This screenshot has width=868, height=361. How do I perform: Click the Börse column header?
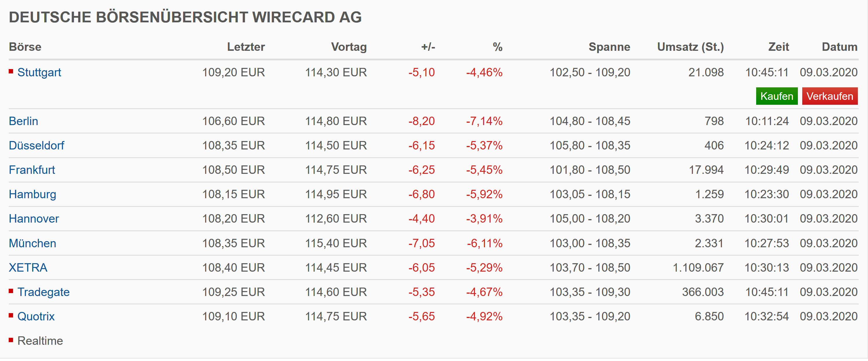coord(25,47)
